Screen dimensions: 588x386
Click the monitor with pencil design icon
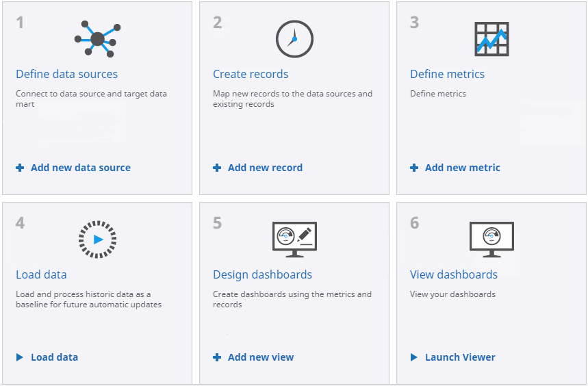(x=294, y=240)
